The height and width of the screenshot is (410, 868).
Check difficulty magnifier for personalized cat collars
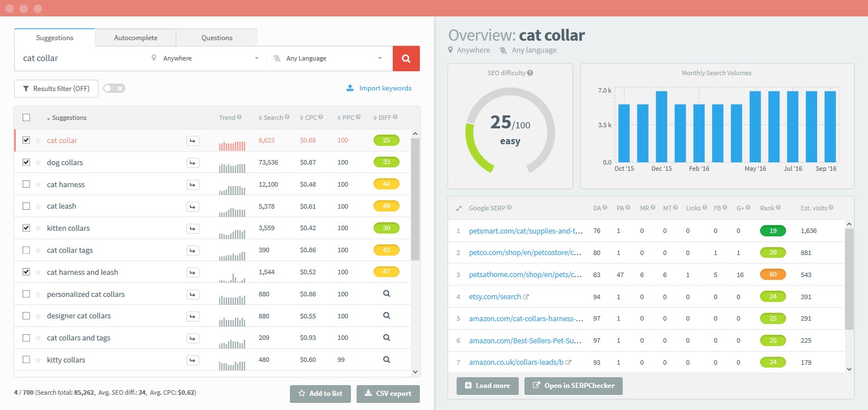click(x=387, y=294)
